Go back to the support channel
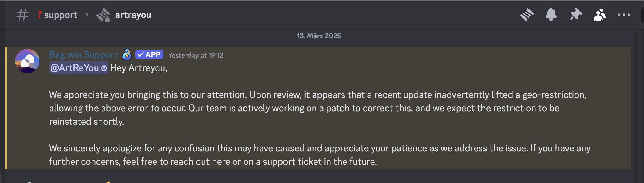Image resolution: width=644 pixels, height=183 pixels. 61,15
